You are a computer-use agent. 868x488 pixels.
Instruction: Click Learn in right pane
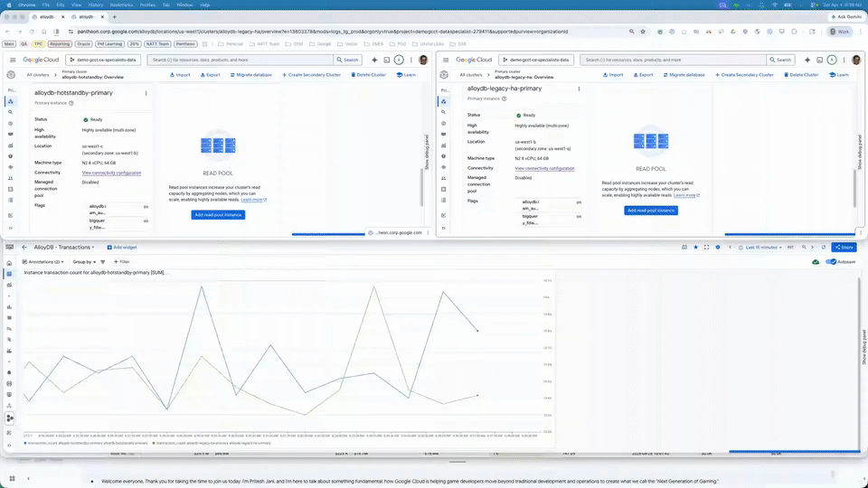pyautogui.click(x=839, y=75)
